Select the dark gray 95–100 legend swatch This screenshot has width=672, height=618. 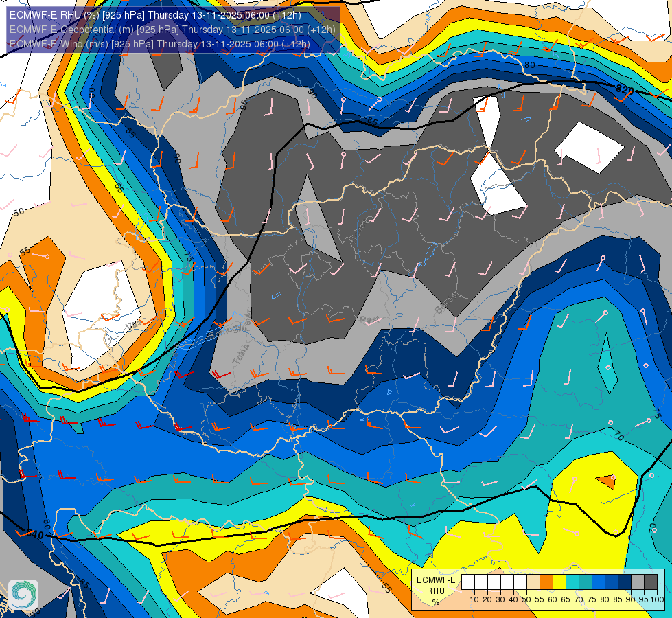point(651,582)
